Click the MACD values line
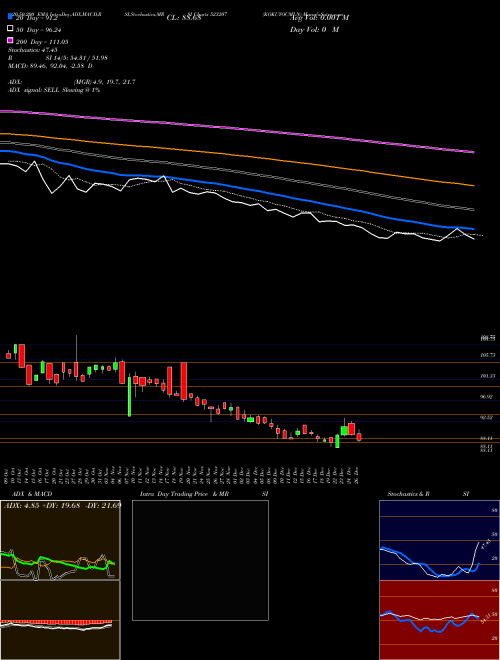 coord(50,66)
